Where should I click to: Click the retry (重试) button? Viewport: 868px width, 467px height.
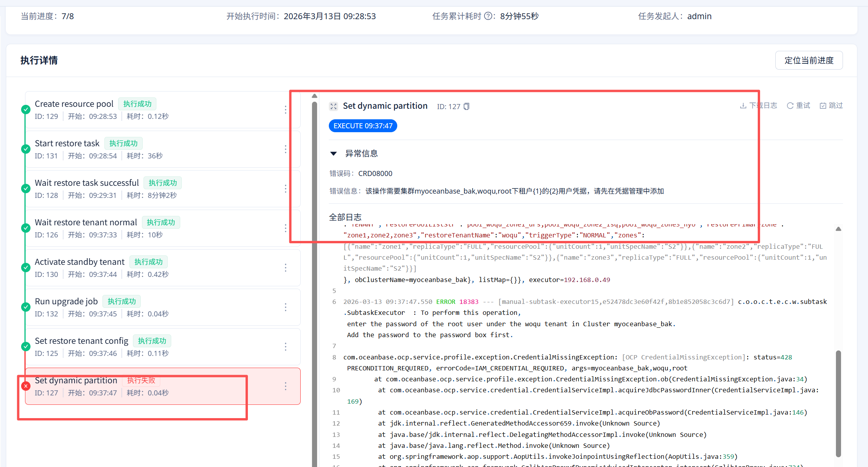click(798, 106)
